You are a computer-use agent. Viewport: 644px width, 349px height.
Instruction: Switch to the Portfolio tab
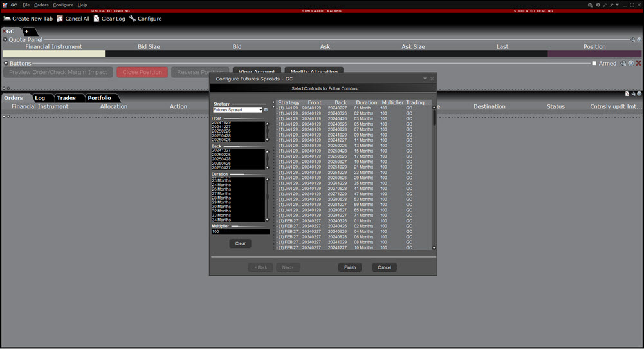(x=99, y=98)
